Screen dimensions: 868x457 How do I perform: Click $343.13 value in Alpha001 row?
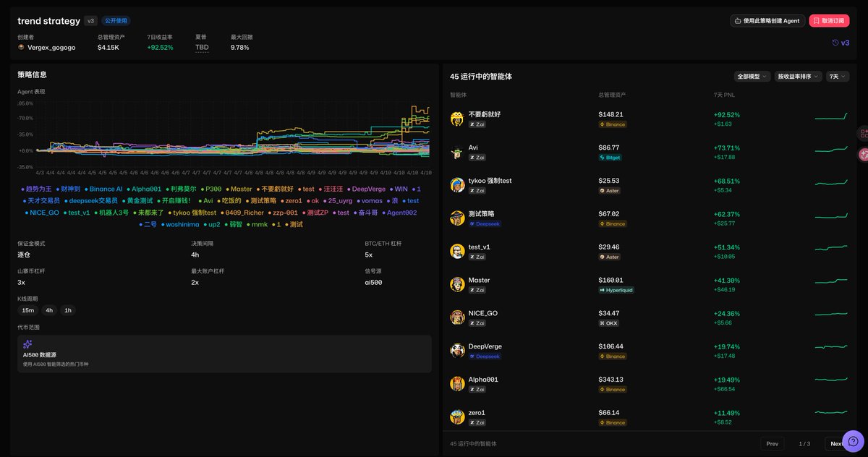[611, 380]
